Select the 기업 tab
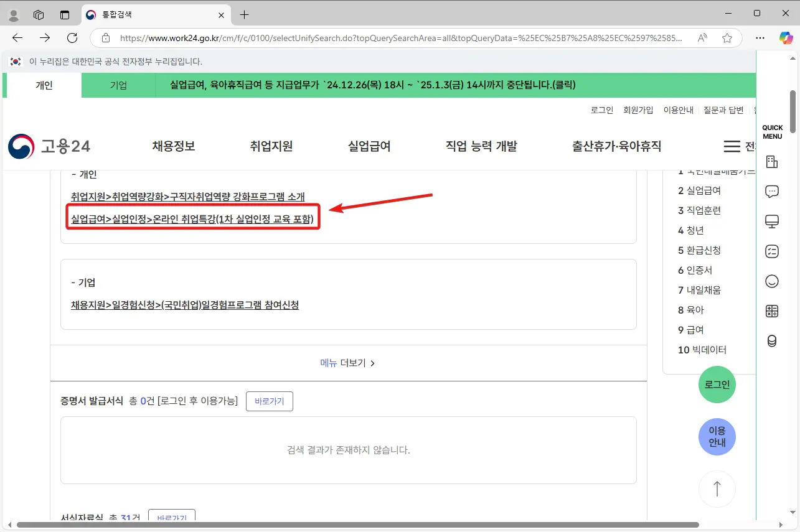Screen dimensions: 800x532 coord(118,85)
